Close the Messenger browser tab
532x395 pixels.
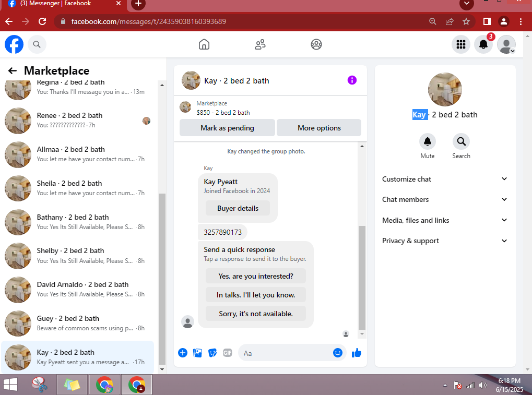[x=119, y=3]
